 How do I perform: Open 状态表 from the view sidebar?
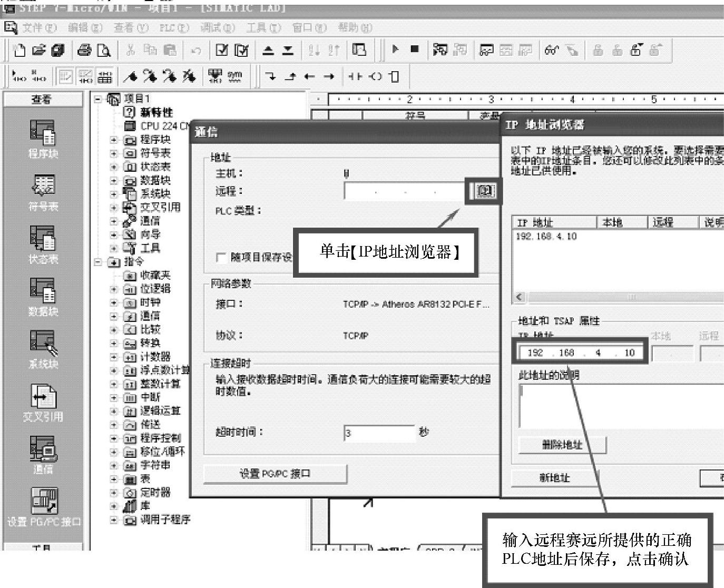pos(43,245)
